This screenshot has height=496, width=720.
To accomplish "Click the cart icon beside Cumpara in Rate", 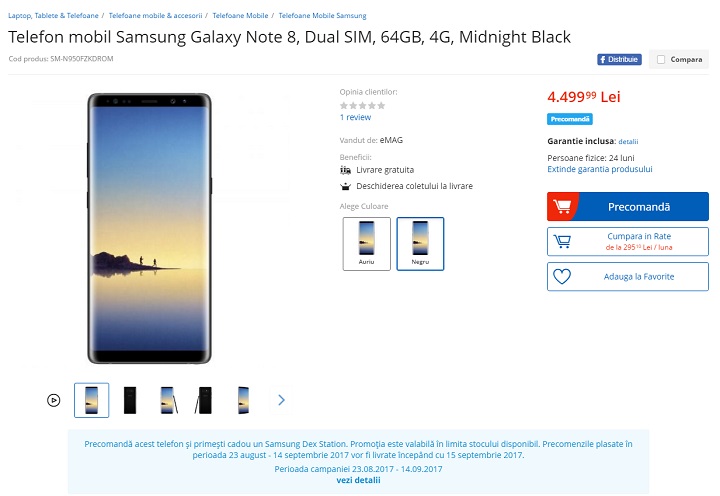I will click(563, 242).
